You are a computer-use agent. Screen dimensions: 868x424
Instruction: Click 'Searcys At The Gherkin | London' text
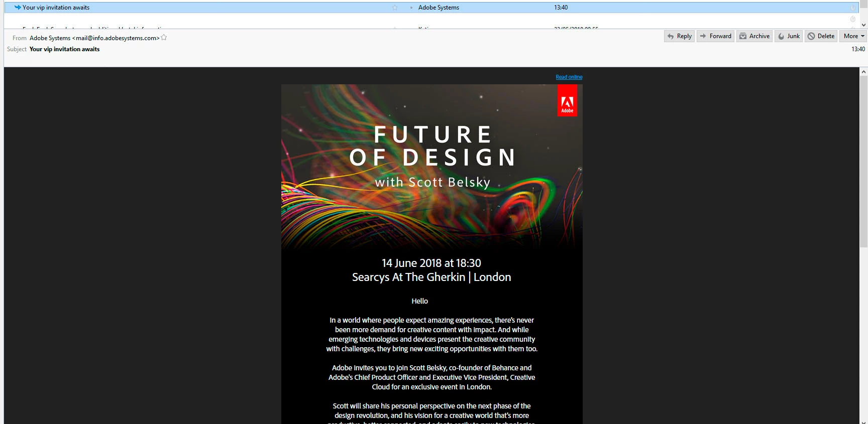(x=431, y=277)
